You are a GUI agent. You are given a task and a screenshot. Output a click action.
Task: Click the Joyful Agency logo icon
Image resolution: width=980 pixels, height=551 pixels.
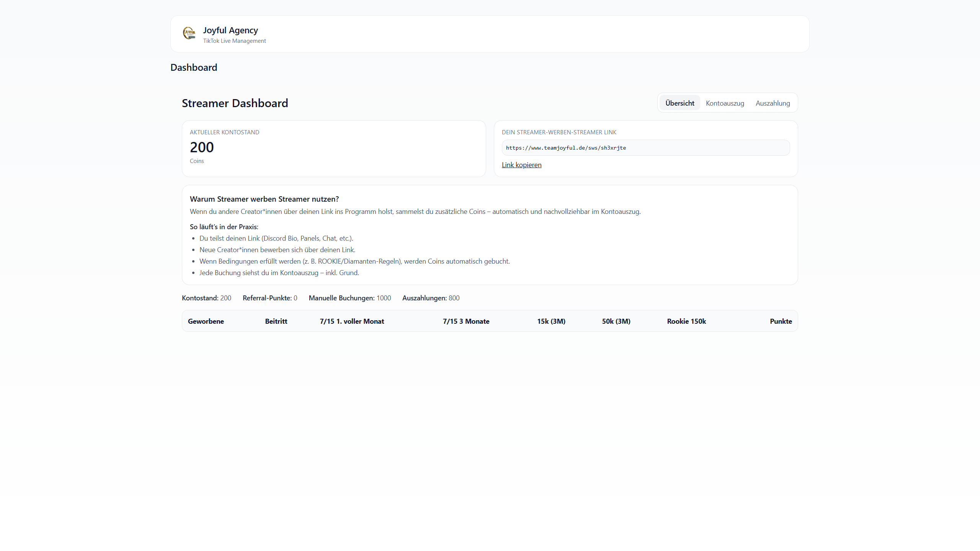pos(189,33)
